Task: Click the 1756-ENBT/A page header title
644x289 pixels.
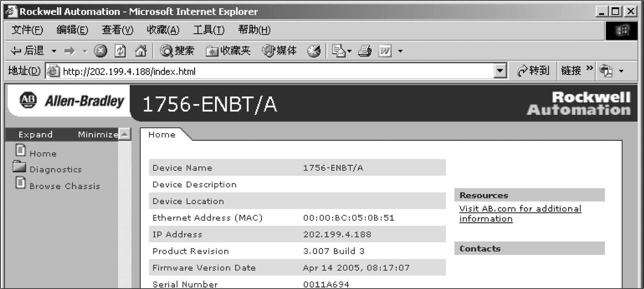Action: [210, 104]
